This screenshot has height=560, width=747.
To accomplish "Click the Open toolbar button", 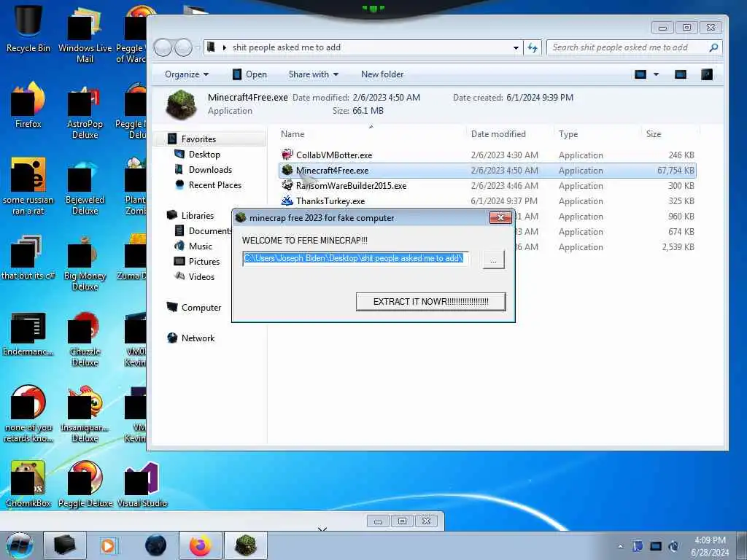I will point(249,74).
